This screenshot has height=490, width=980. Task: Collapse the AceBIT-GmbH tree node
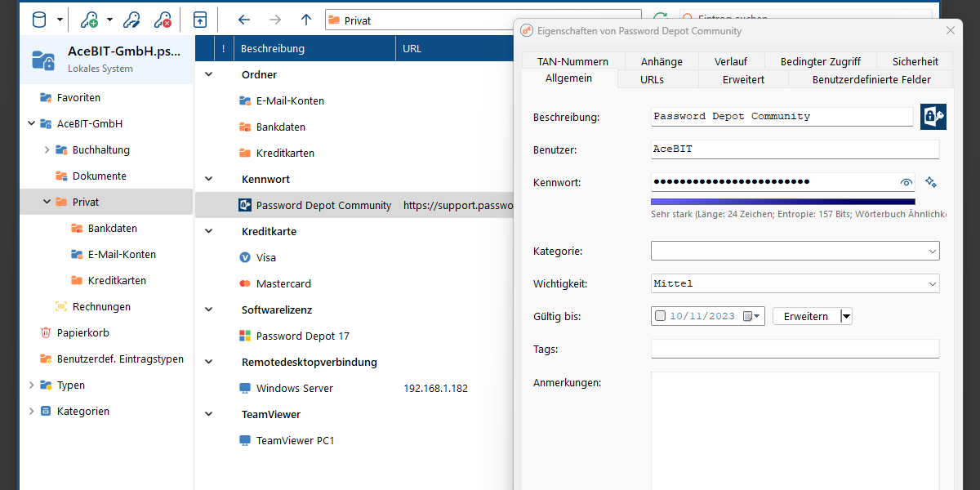[x=32, y=123]
